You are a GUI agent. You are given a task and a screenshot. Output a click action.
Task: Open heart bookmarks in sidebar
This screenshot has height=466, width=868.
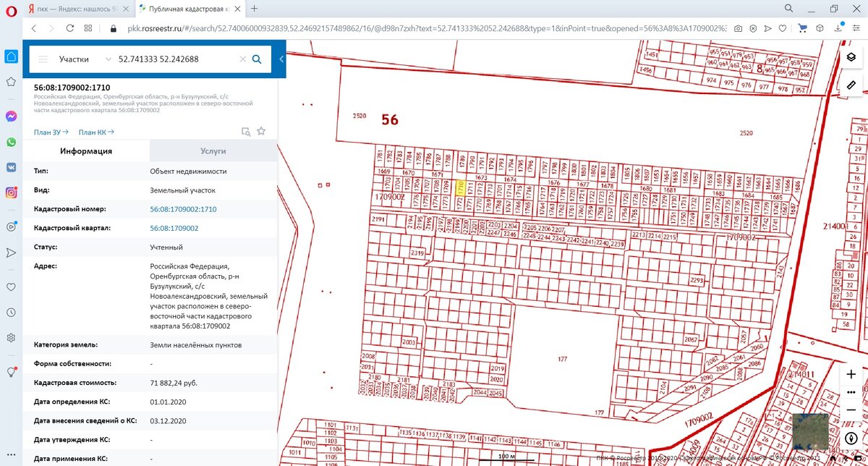11,287
